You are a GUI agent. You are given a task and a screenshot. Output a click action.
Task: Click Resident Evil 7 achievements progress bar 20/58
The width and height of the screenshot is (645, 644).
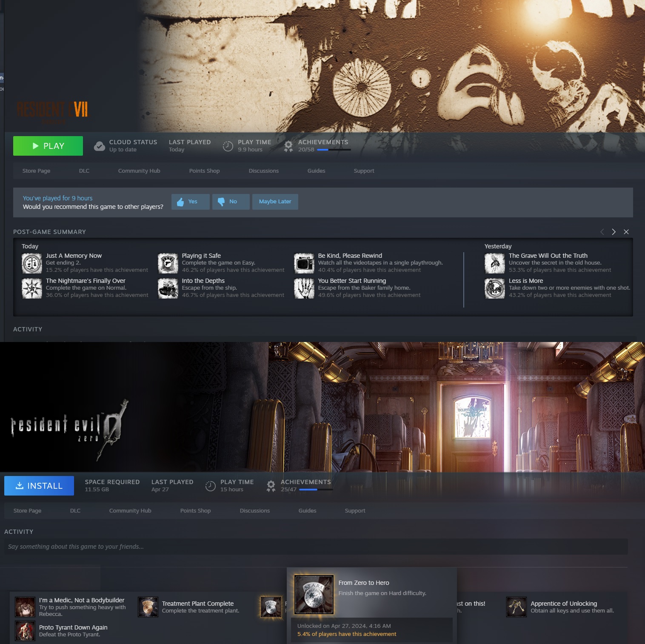click(x=334, y=150)
